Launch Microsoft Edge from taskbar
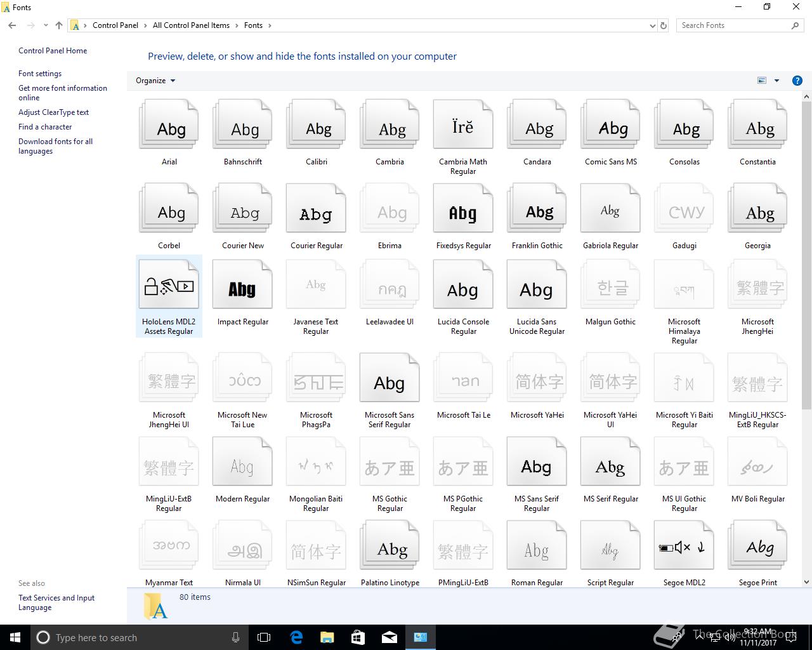 point(296,637)
